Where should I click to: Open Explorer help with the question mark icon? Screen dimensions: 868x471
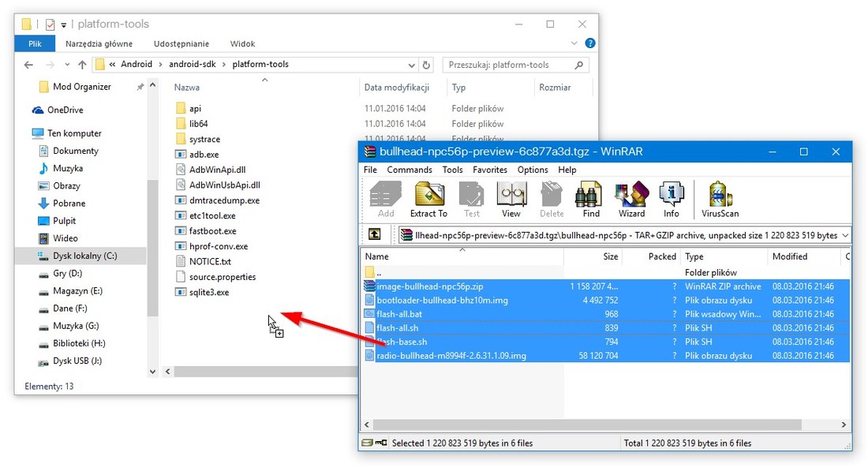(x=590, y=43)
